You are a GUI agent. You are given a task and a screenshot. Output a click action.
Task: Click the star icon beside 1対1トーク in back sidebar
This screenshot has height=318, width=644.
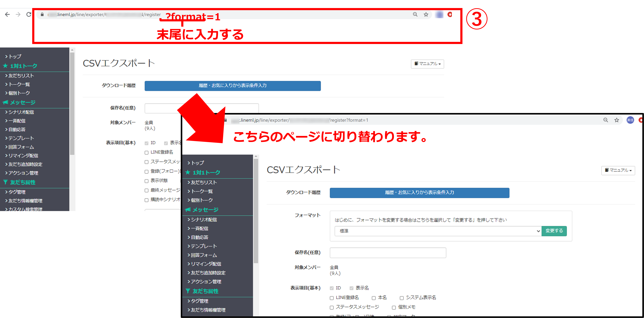[5, 66]
